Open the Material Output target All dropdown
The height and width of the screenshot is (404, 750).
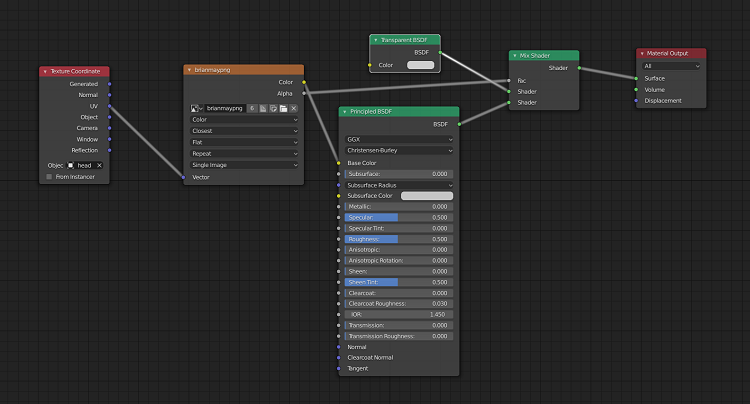(x=670, y=66)
